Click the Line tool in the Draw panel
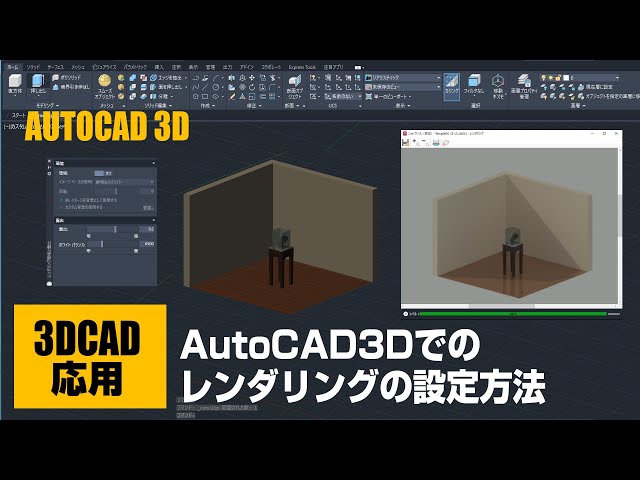 coord(205,87)
